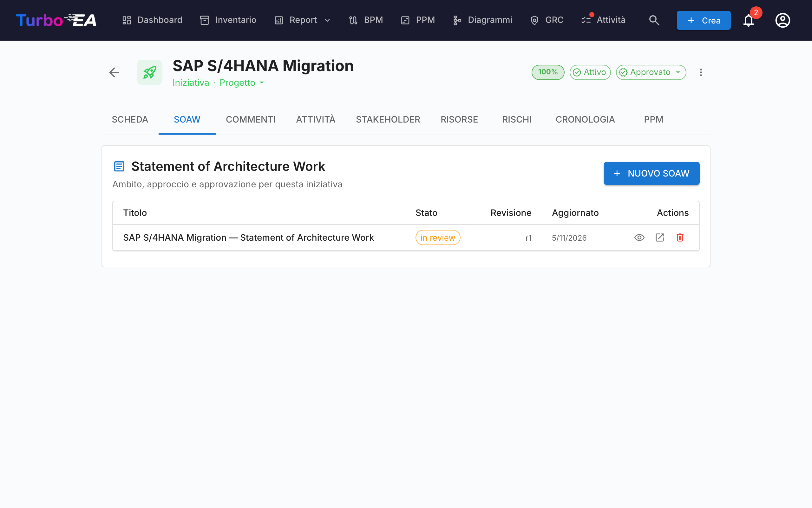The height and width of the screenshot is (508, 812).
Task: Navigate to PPM in the top bar
Action: click(418, 20)
